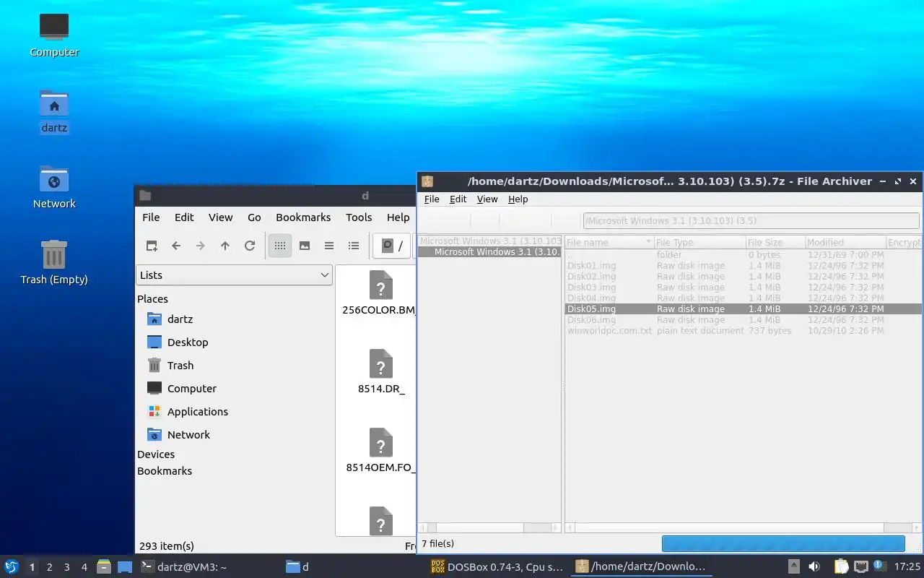924x578 pixels.
Task: Open dartz home folder desktop icon
Action: coord(54,111)
